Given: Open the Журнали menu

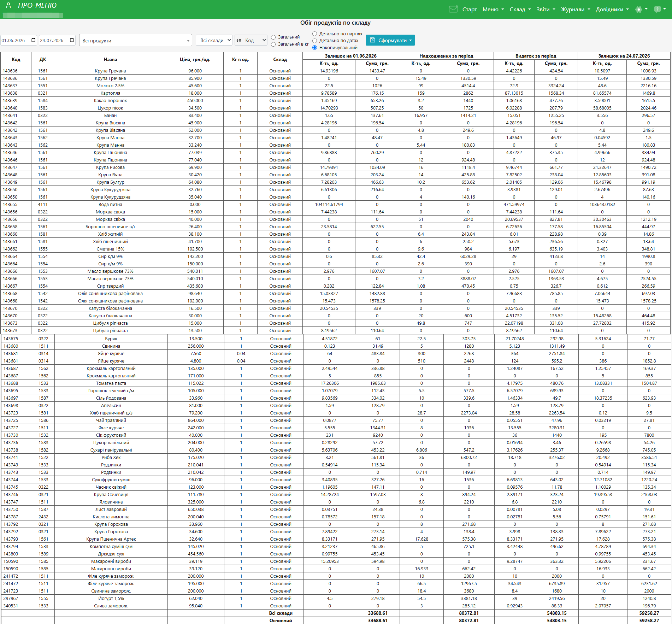Looking at the screenshot, I should (x=575, y=10).
